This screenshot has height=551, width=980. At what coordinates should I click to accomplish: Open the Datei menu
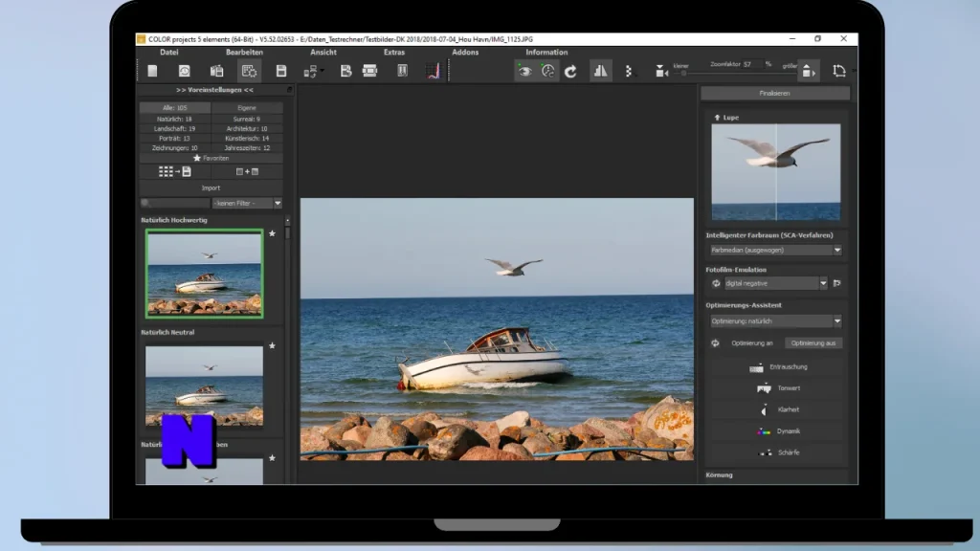168,53
